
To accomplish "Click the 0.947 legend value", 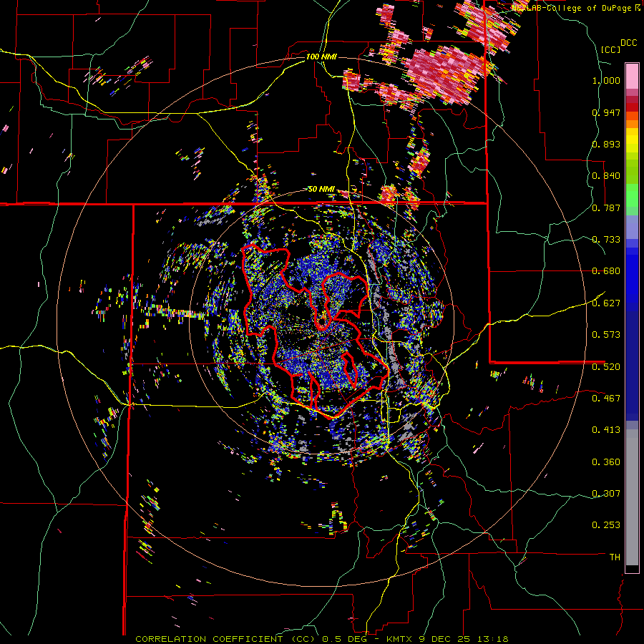I will 606,112.
